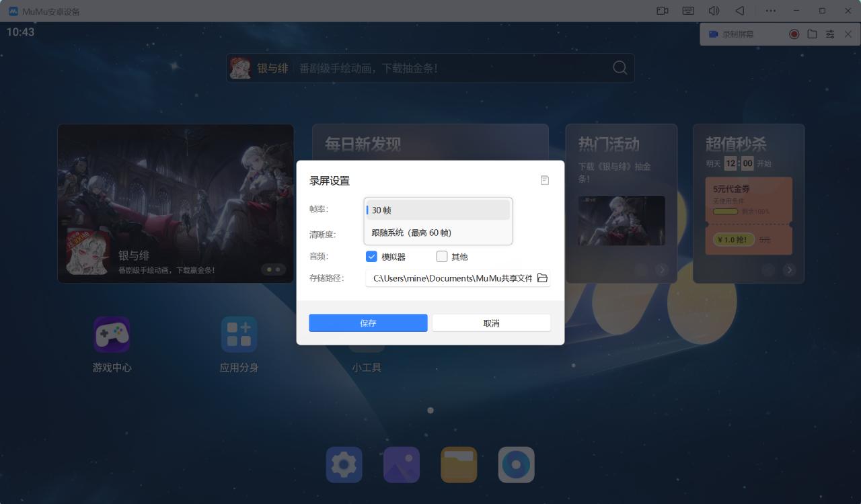The height and width of the screenshot is (504, 861).
Task: Open the three-dots more menu in title bar
Action: pyautogui.click(x=771, y=11)
